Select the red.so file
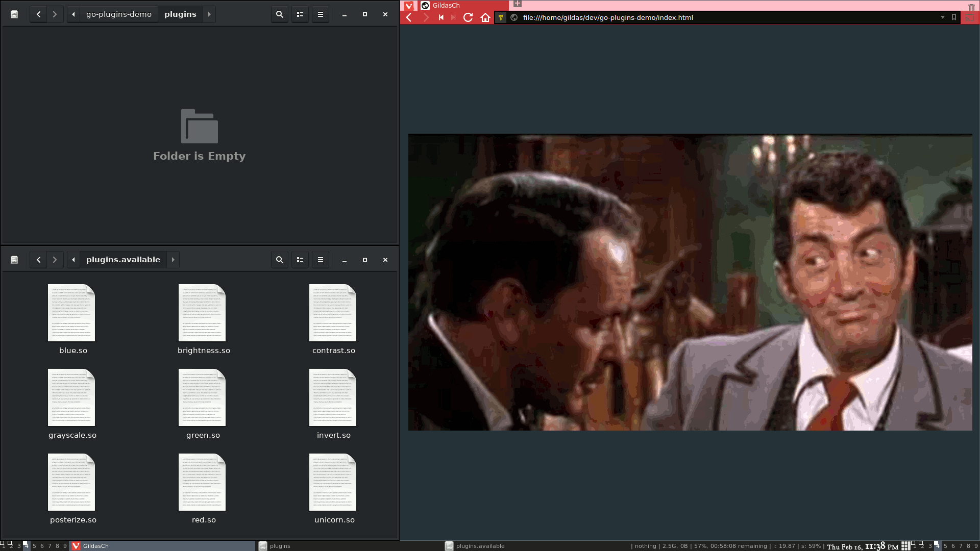The width and height of the screenshot is (980, 551). point(203,488)
